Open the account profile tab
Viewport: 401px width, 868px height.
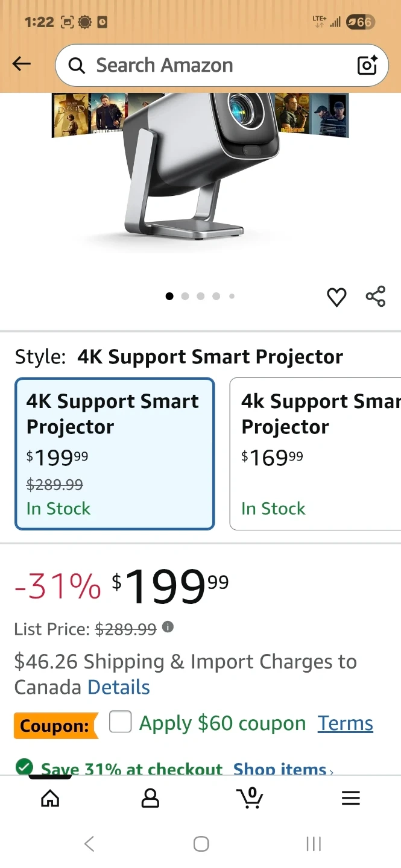pos(150,798)
